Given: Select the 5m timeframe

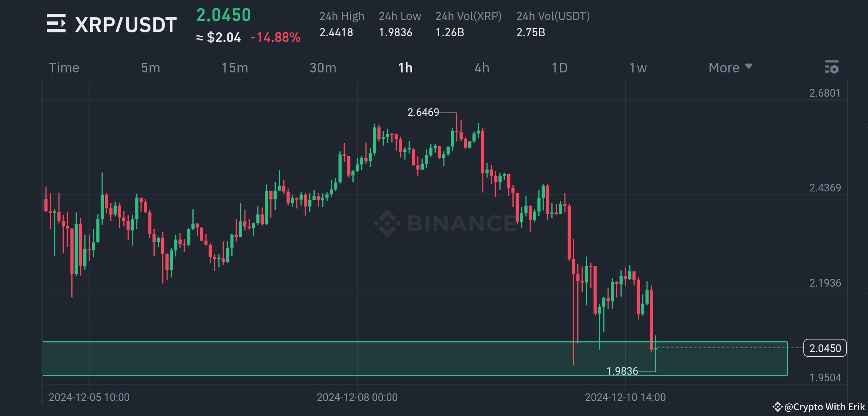Looking at the screenshot, I should click(150, 67).
